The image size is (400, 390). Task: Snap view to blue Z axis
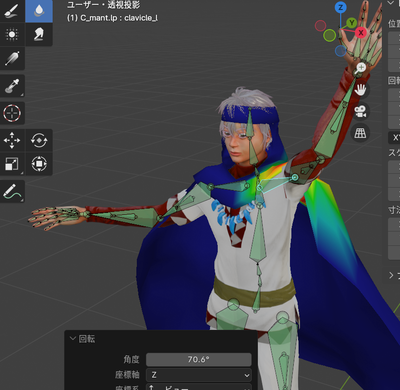340,7
